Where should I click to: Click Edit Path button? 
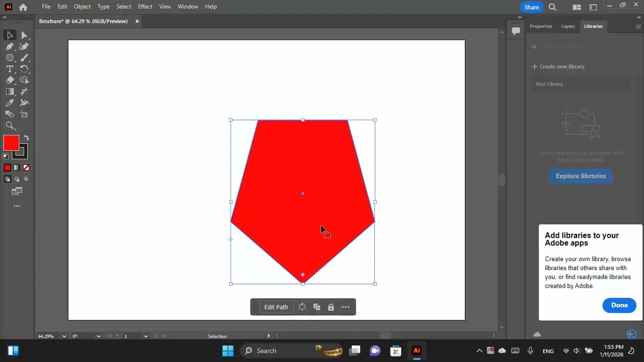[276, 307]
